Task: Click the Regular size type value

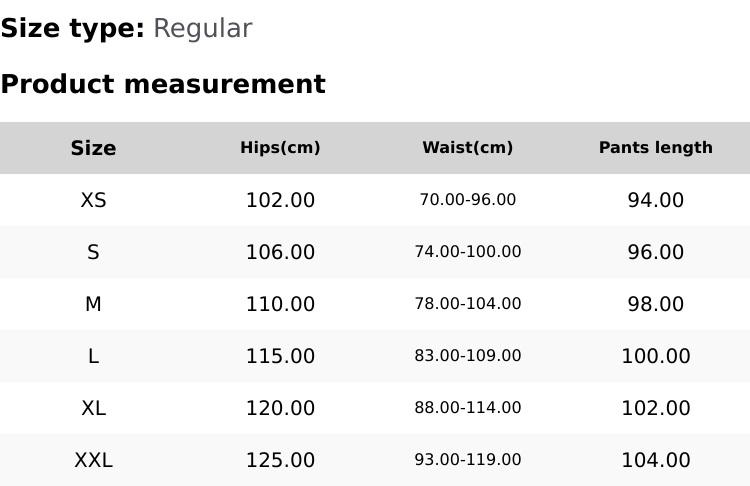Action: [202, 29]
